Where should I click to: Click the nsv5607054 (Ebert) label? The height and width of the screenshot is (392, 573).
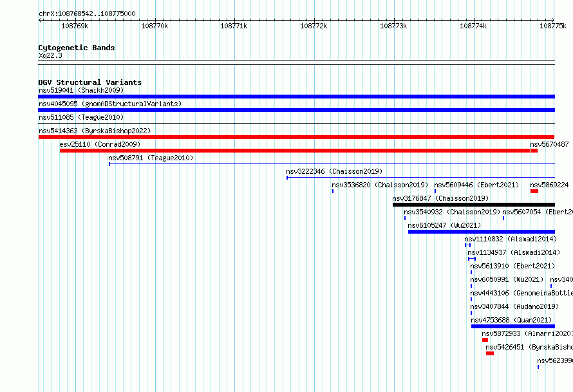(x=538, y=212)
